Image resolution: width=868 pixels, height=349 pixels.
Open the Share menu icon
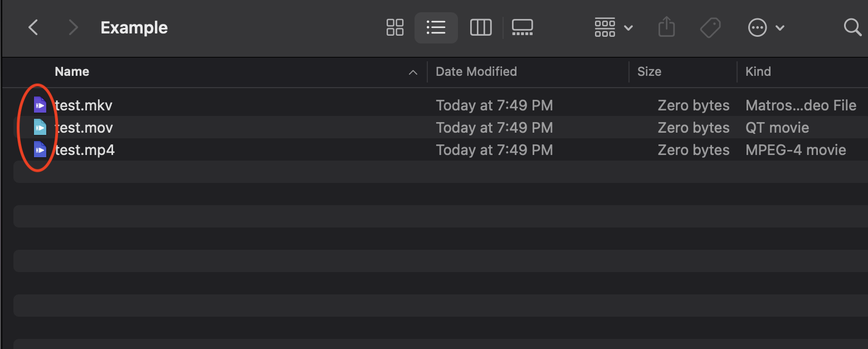point(666,27)
